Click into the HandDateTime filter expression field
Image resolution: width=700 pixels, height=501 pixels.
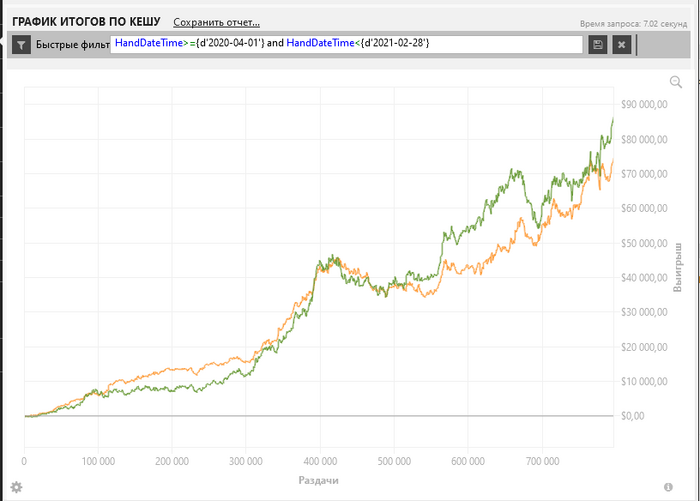click(346, 44)
